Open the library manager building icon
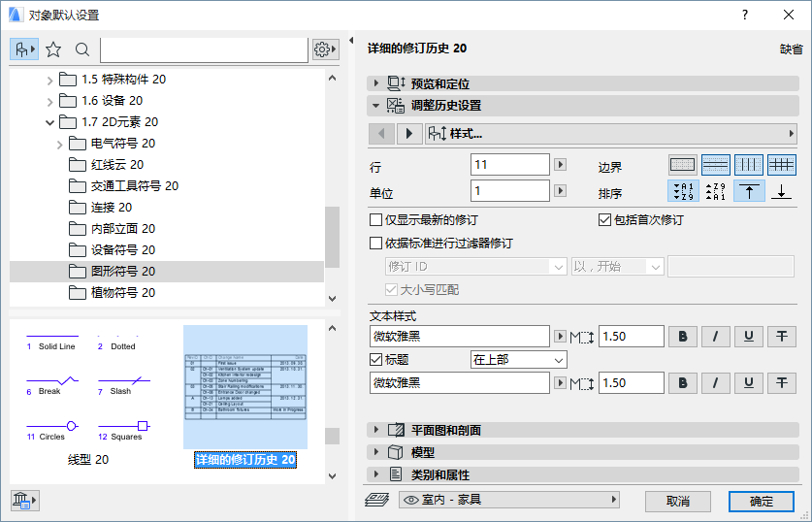Image resolution: width=812 pixels, height=522 pixels. (24, 500)
